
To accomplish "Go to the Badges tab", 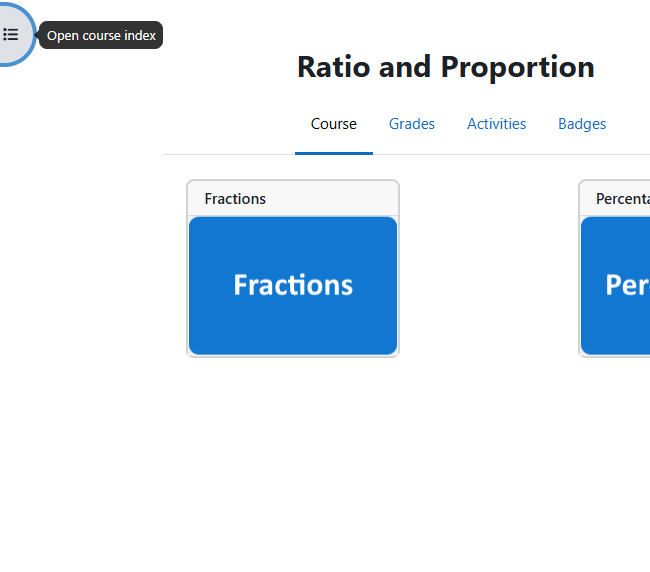I will (x=582, y=124).
